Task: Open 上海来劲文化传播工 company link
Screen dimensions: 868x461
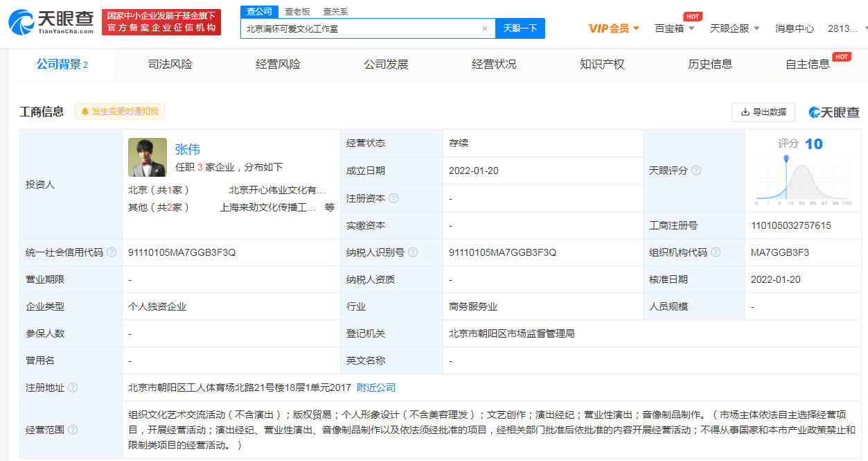Action: tap(268, 207)
